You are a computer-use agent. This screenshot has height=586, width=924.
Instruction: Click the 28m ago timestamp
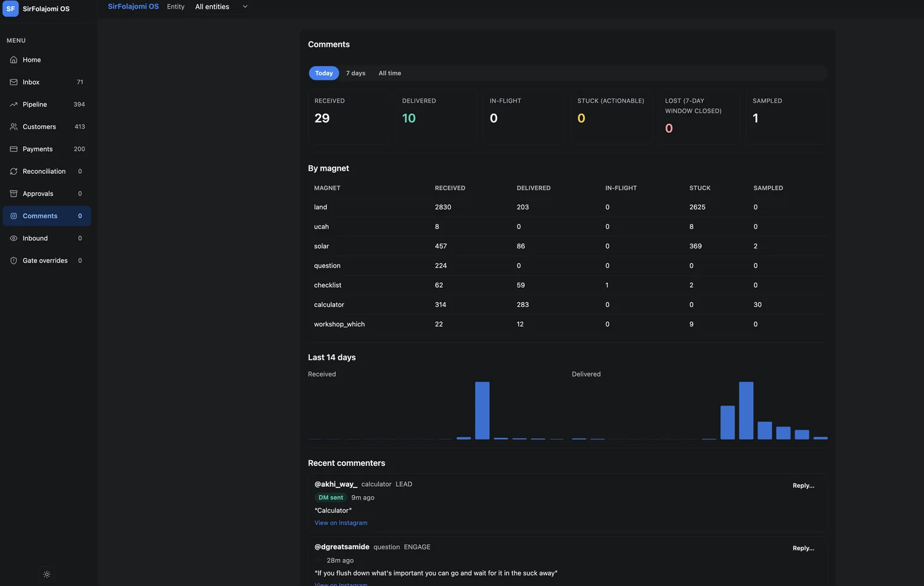[340, 561]
